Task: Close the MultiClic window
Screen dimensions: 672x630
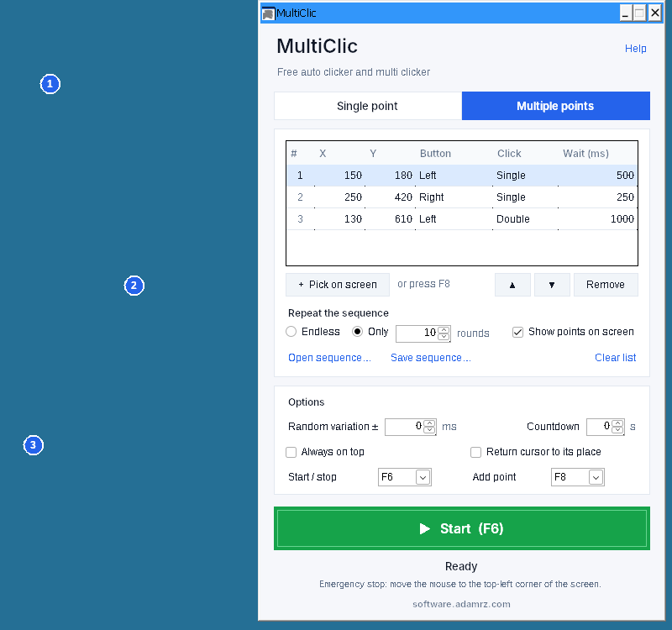Action: click(x=655, y=13)
